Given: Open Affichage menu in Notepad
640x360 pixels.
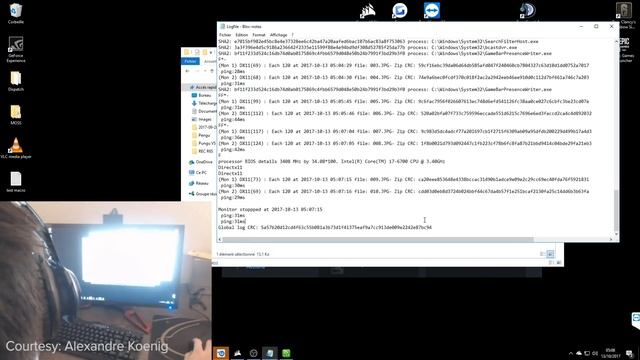Looking at the screenshot, I should pyautogui.click(x=279, y=35).
